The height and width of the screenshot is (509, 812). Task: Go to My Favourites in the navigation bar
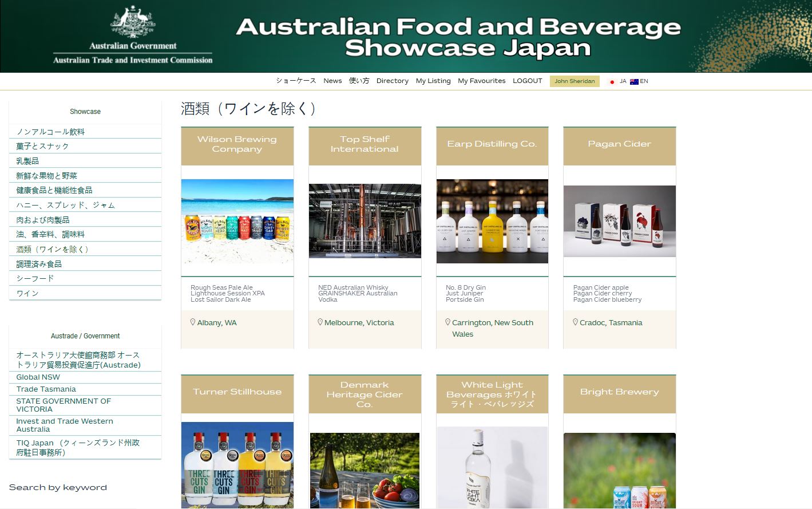pos(481,81)
